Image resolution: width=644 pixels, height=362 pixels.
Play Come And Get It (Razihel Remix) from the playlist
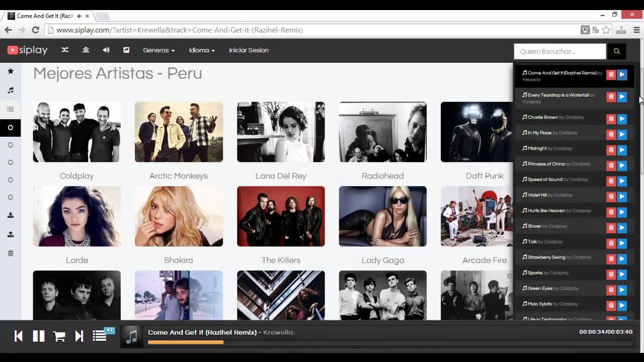tap(622, 74)
